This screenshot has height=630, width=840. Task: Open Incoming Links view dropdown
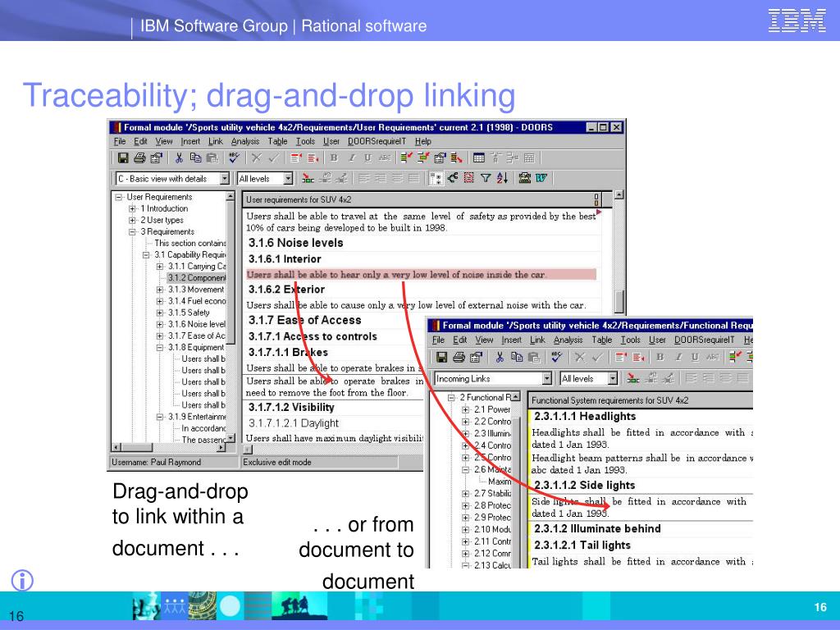coord(546,378)
